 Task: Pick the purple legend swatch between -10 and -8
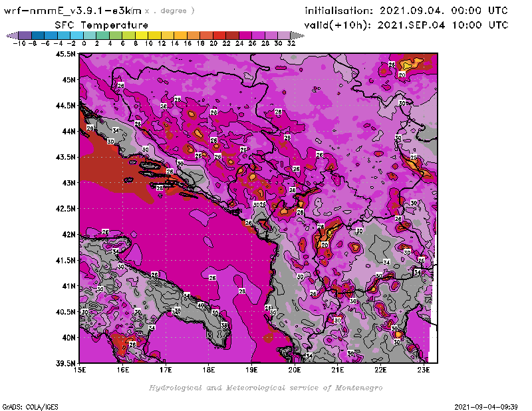pyautogui.click(x=25, y=35)
